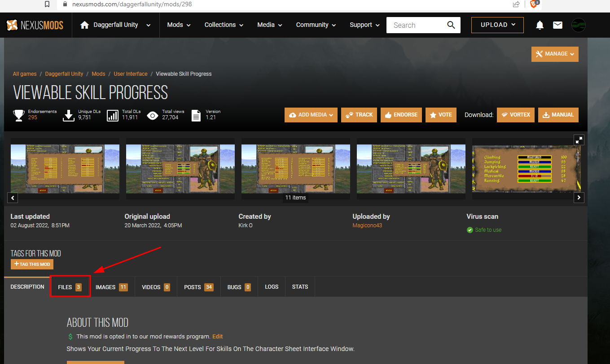The image size is (610, 364).
Task: Open the messages envelope icon
Action: click(557, 25)
